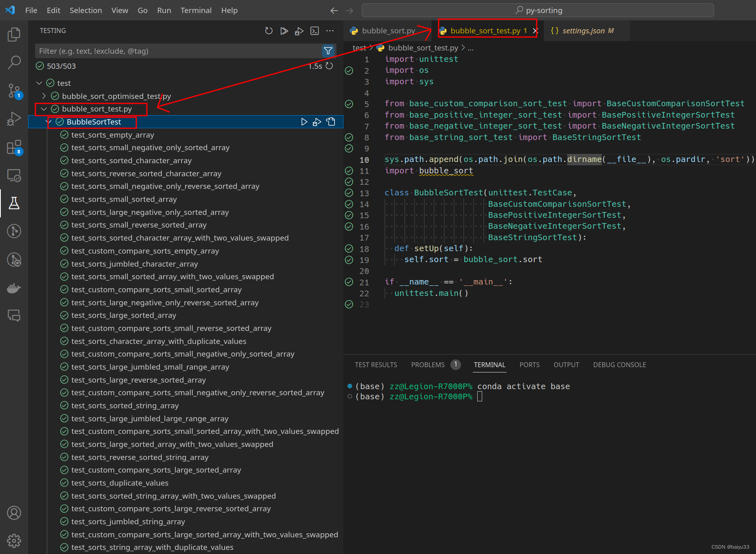Select test_sorts_duplicate_values test item
Viewport: 756px width, 554px height.
(120, 483)
